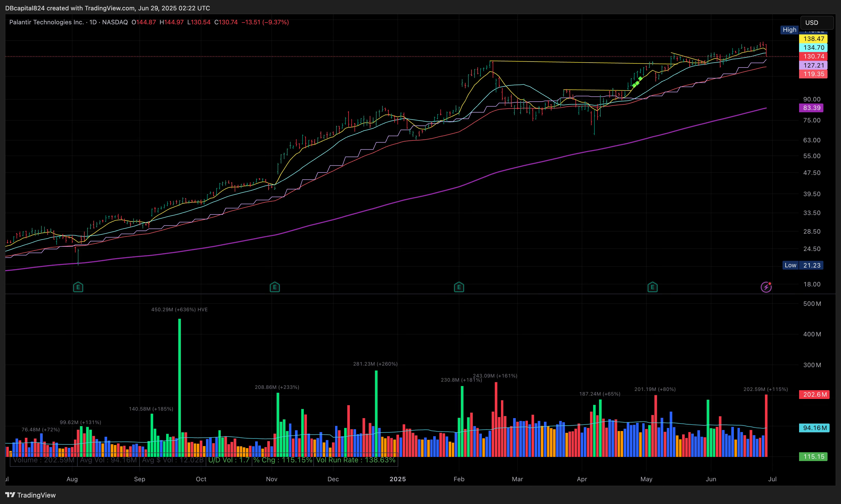Click the Vol Run Rate : 138.63% stat
841x504 pixels.
point(356,460)
